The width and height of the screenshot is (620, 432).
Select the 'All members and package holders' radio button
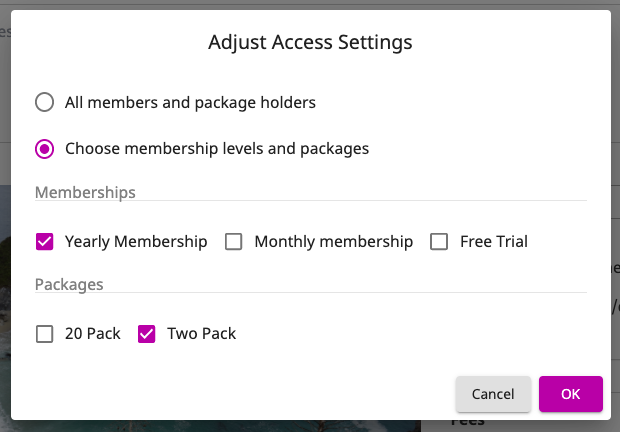[x=44, y=102]
